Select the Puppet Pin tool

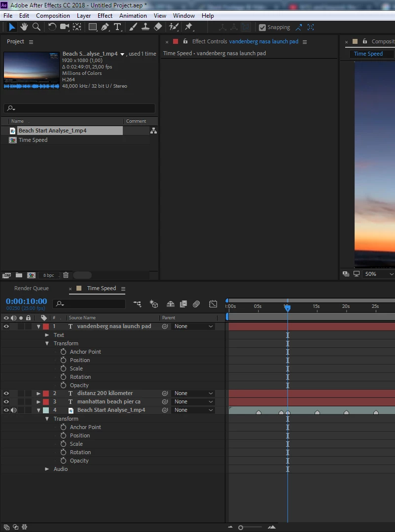click(x=188, y=27)
